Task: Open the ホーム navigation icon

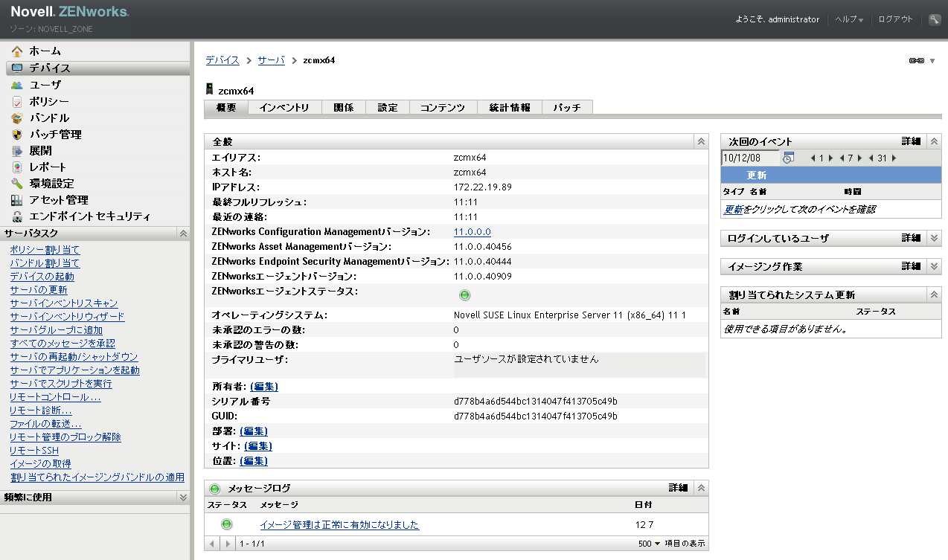Action: [x=17, y=51]
